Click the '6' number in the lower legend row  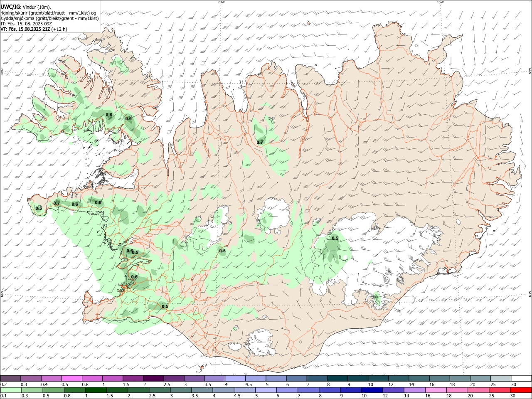(x=277, y=396)
